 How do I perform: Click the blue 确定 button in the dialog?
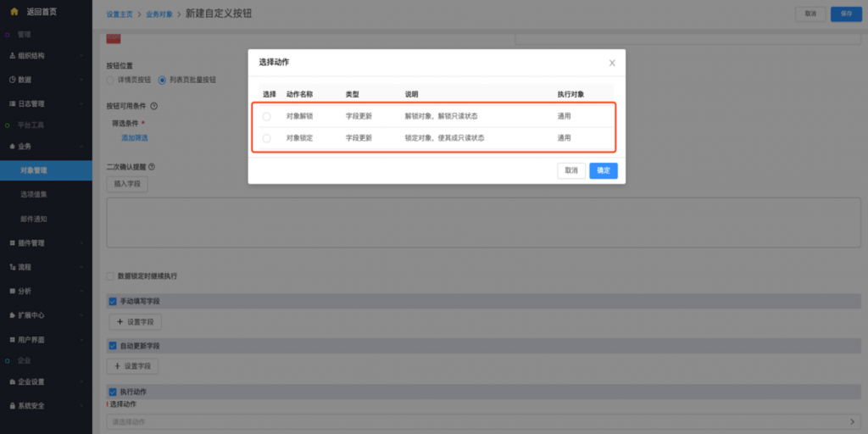click(x=604, y=170)
